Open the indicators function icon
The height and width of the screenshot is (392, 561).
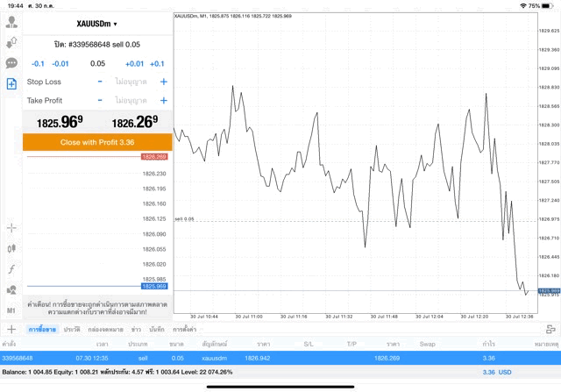[11, 269]
